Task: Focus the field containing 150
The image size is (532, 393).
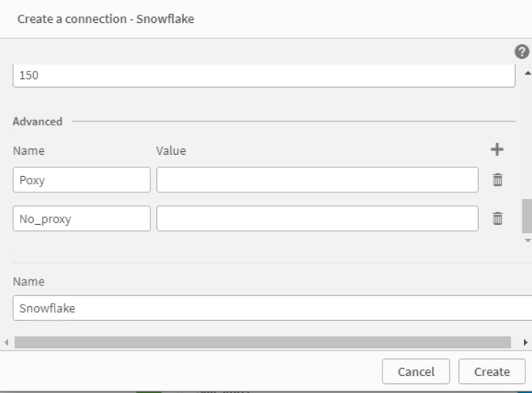Action: [x=264, y=76]
